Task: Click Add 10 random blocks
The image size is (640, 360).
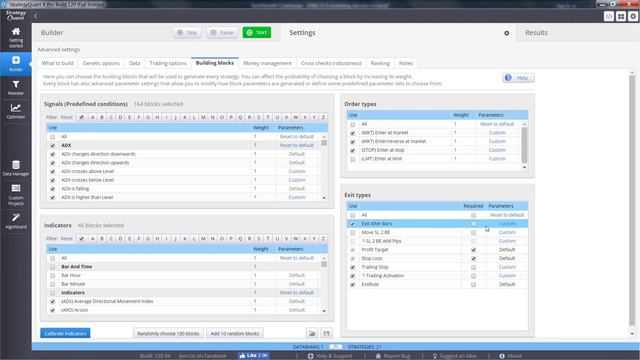Action: coord(235,333)
